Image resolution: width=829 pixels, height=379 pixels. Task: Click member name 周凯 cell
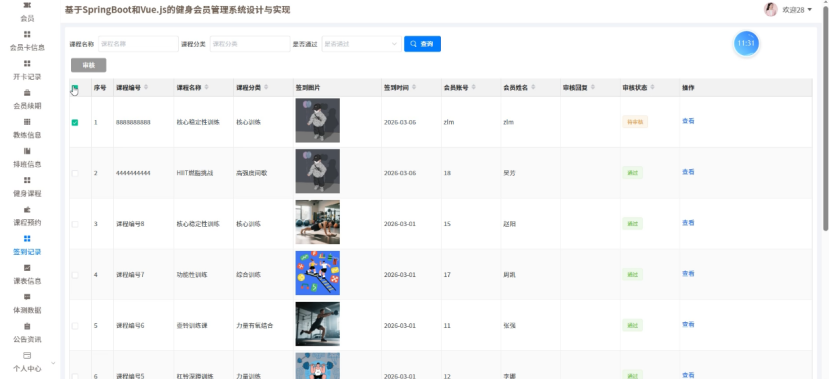pos(509,275)
